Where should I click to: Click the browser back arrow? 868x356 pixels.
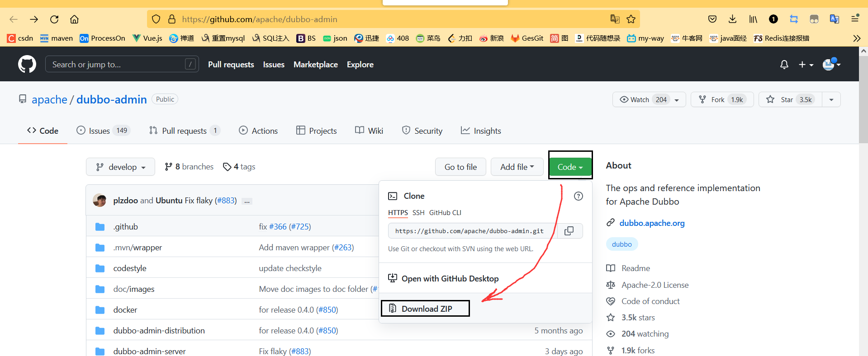14,19
